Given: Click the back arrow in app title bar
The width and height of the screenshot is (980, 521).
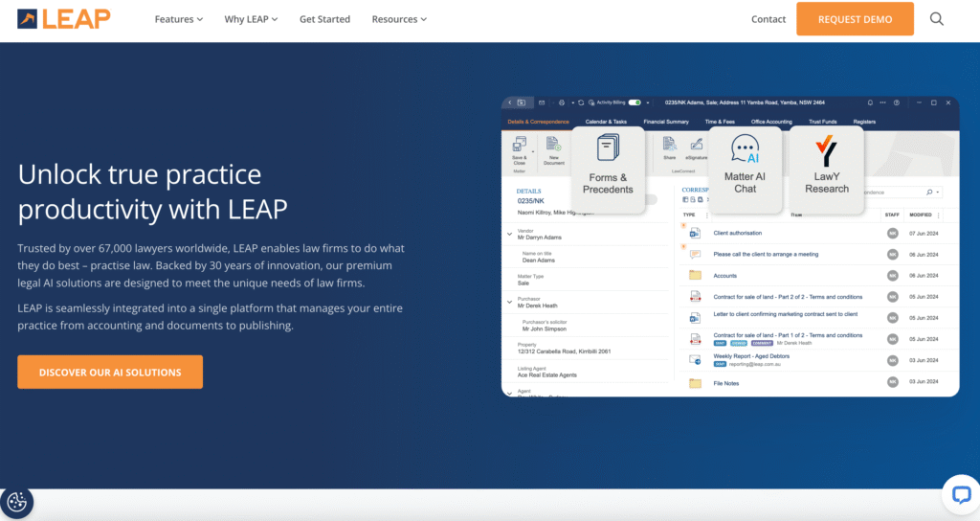Looking at the screenshot, I should coord(509,102).
